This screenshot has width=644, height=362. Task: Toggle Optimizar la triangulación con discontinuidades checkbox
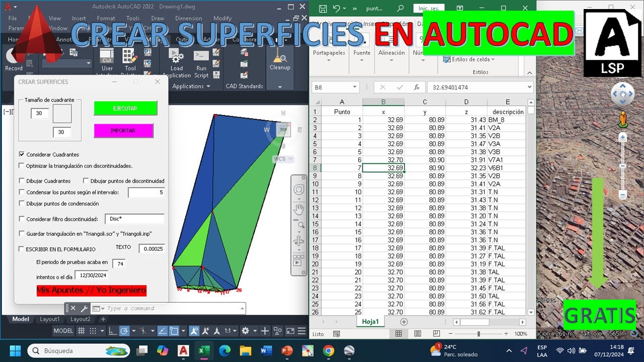[x=21, y=165]
